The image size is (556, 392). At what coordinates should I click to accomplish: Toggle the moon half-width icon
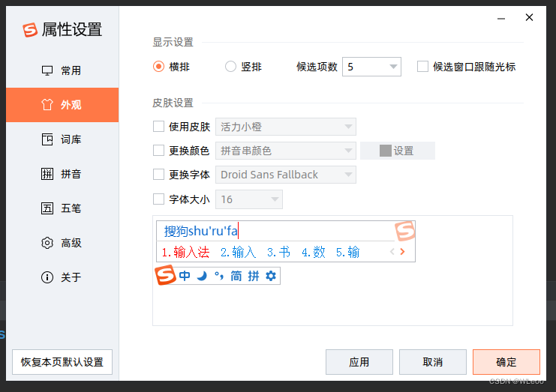[x=202, y=276]
